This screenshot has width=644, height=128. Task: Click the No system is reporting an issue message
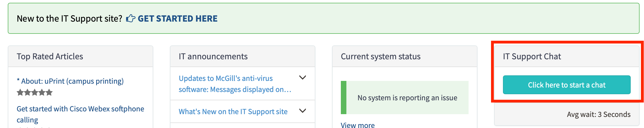[x=407, y=98]
